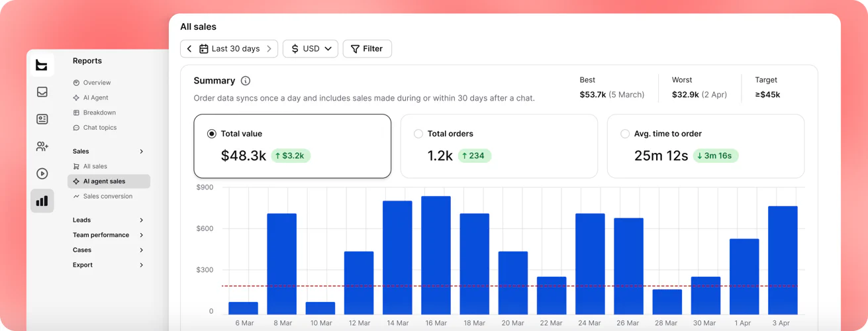Image resolution: width=868 pixels, height=331 pixels.
Task: Open the people icon in the sidebar
Action: 42,146
